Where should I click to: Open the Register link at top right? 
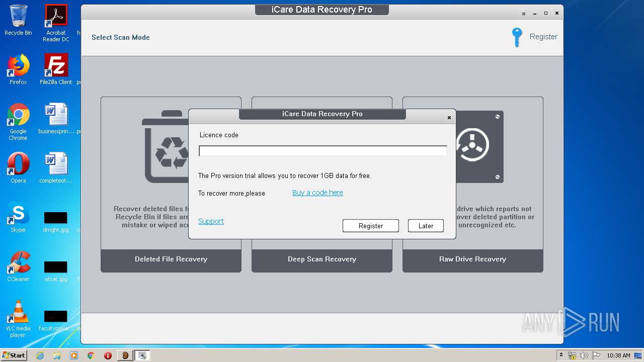(543, 37)
